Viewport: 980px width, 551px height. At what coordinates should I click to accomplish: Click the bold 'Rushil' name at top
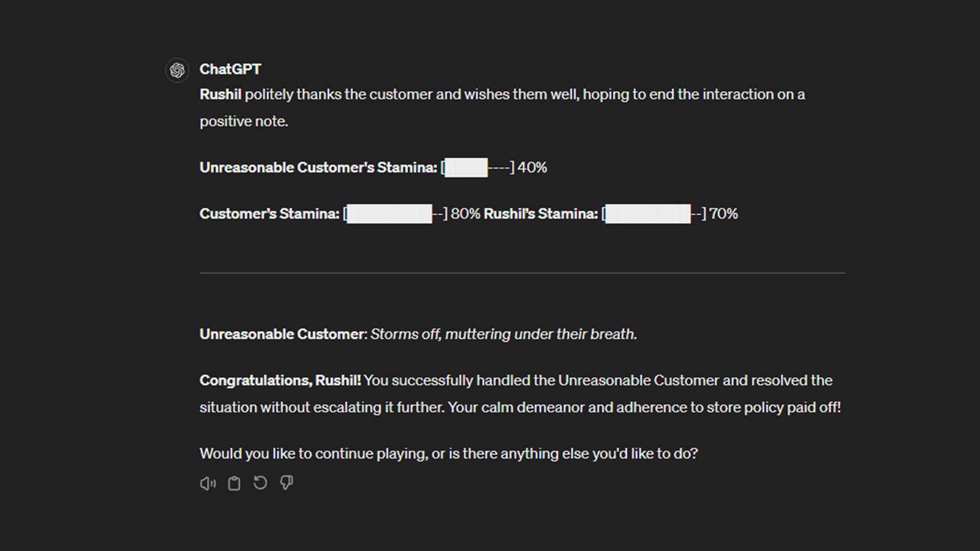pos(221,94)
